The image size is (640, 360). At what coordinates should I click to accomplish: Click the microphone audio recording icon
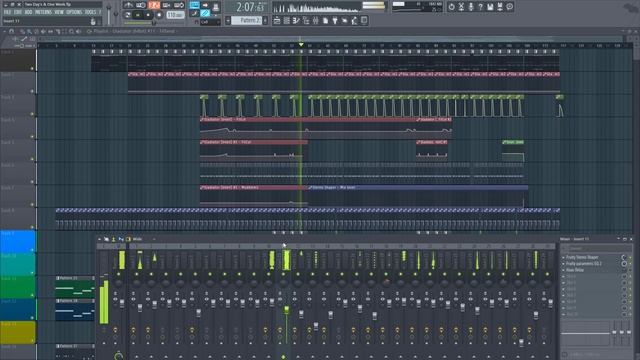click(x=471, y=7)
